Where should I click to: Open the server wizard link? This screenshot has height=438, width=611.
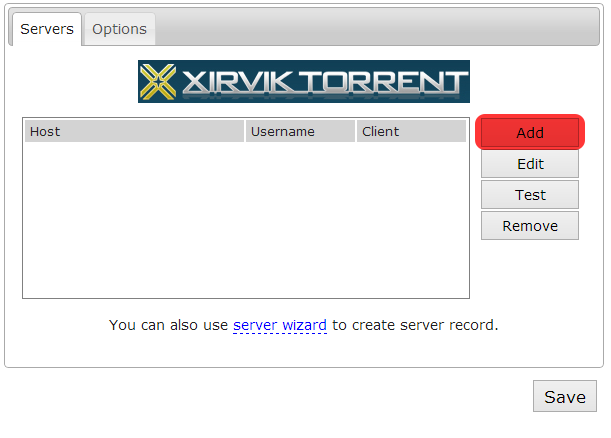coord(280,325)
